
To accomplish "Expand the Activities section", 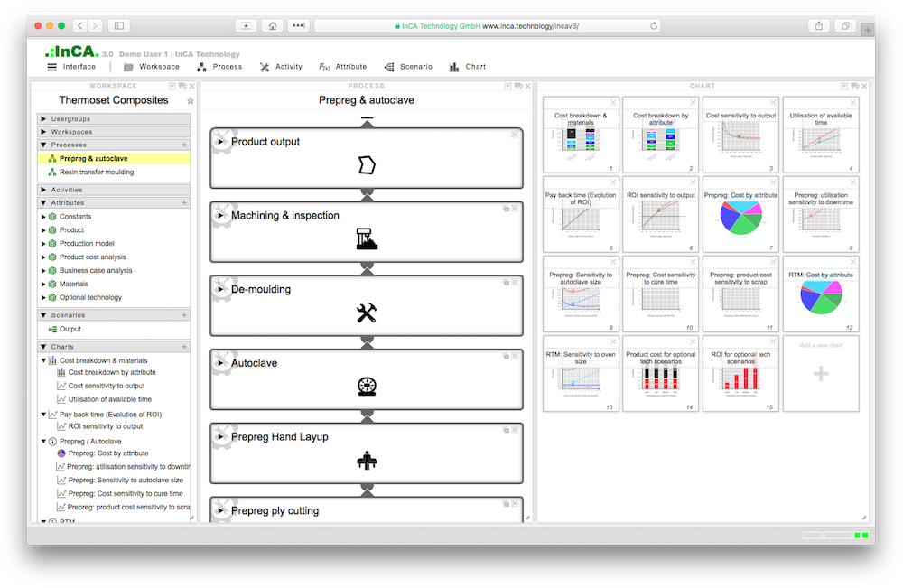I will (x=43, y=190).
